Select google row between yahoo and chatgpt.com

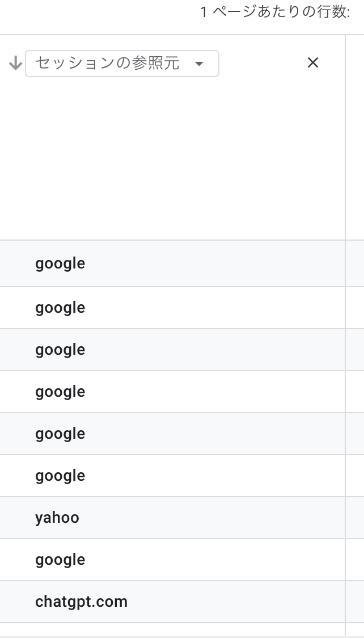(172, 560)
